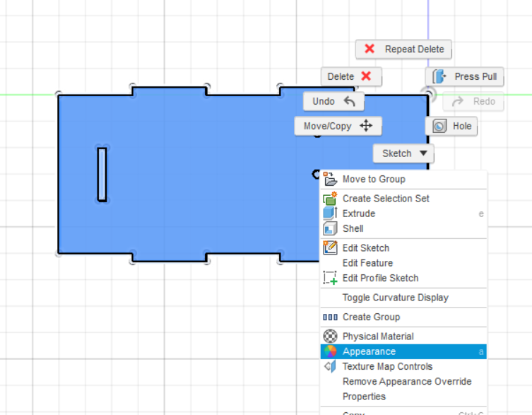Viewport: 532px width, 415px height.
Task: Select the narrow slot cutout on the body
Action: pyautogui.click(x=102, y=174)
